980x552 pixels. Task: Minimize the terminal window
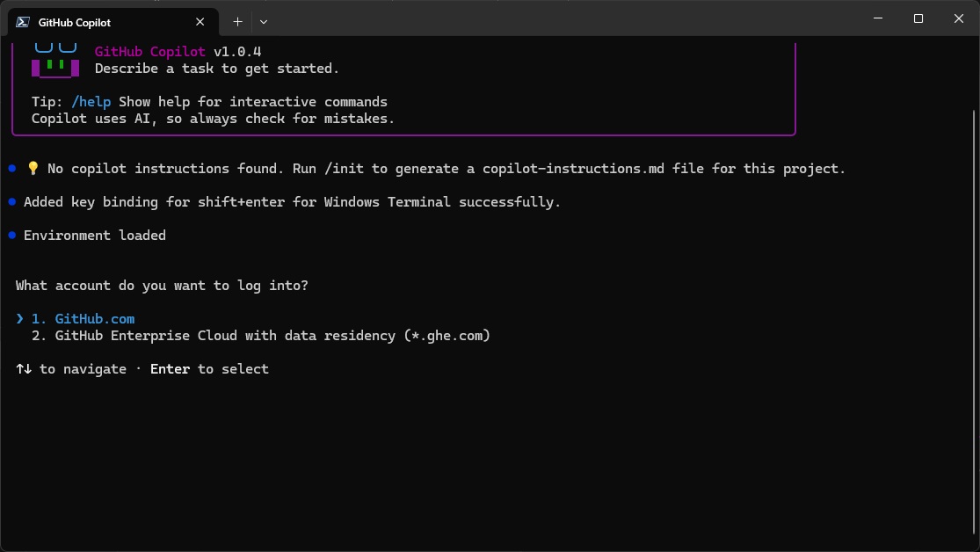coord(879,18)
